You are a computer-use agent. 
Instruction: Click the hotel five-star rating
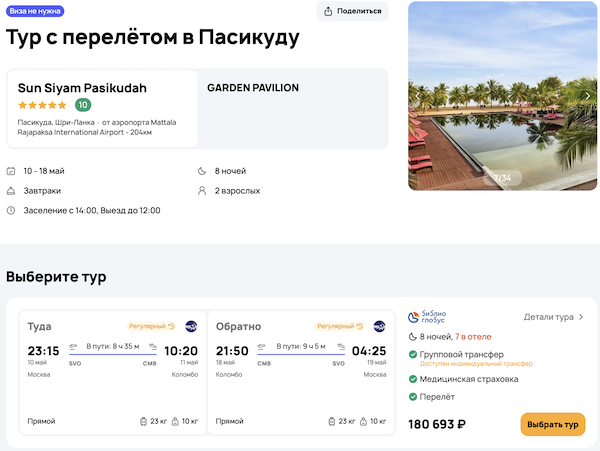pos(42,105)
